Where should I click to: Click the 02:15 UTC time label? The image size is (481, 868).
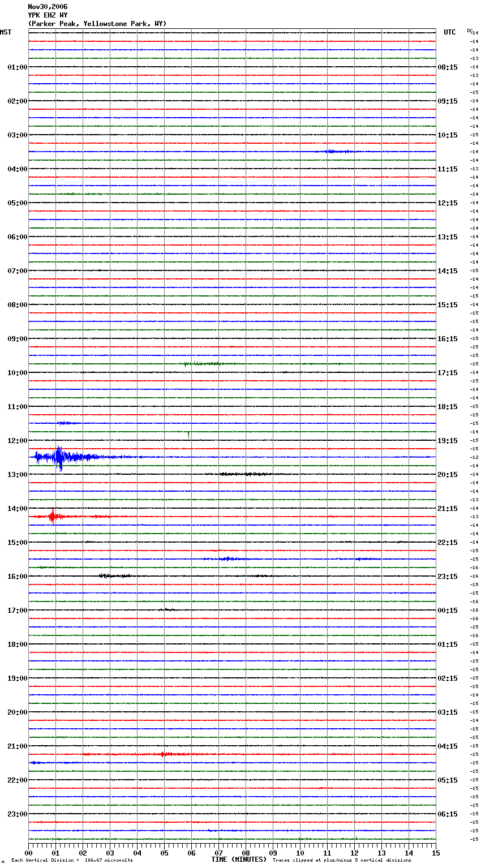coord(448,678)
